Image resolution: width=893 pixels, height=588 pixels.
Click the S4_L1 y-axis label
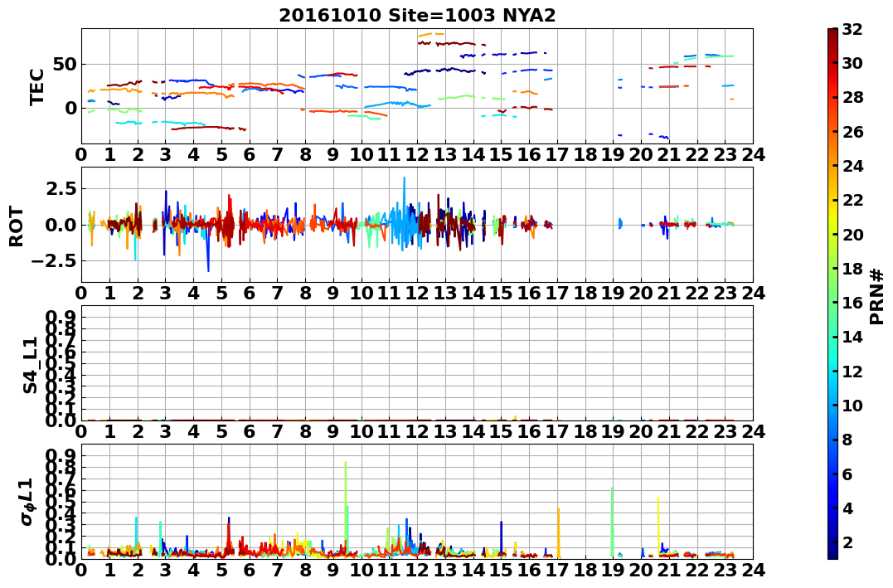pyautogui.click(x=30, y=365)
